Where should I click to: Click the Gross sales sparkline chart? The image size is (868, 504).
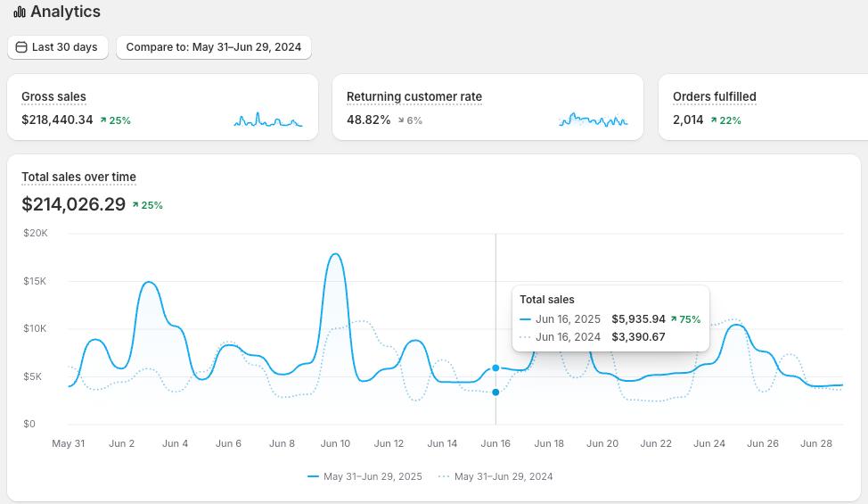[x=268, y=120]
